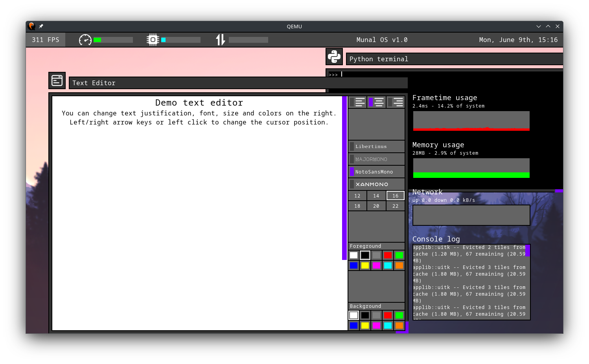Image resolution: width=589 pixels, height=364 pixels.
Task: Place cursor in 'Demo text editor' heading
Action: 199,103
